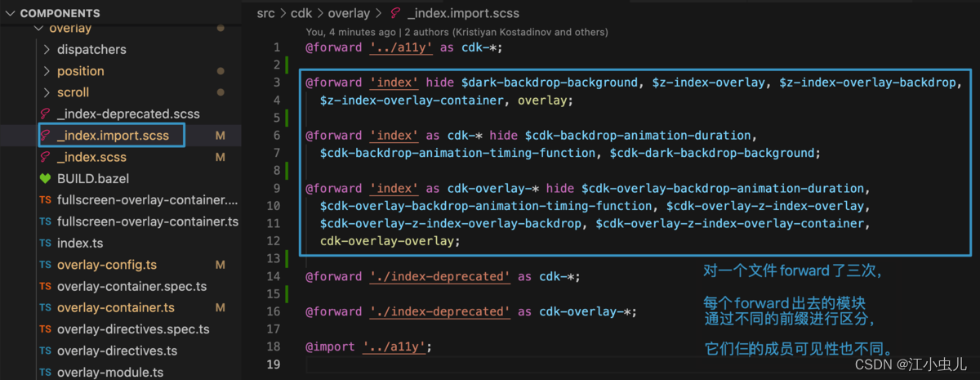Open index.ts file
Viewport: 980px width, 380px height.
tap(80, 244)
